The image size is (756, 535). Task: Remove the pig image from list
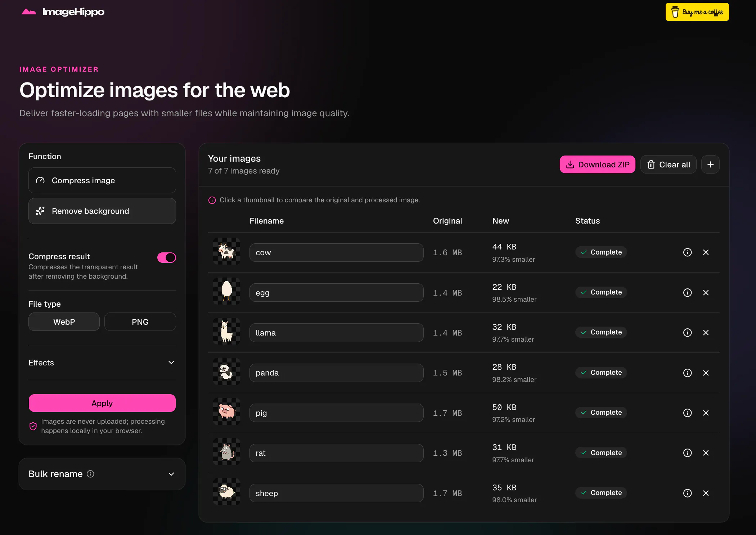[x=706, y=413]
